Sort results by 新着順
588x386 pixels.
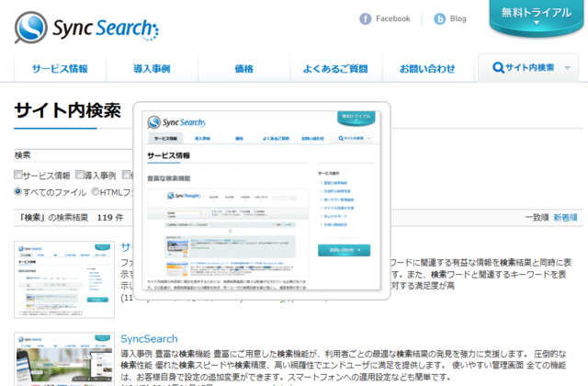(565, 217)
